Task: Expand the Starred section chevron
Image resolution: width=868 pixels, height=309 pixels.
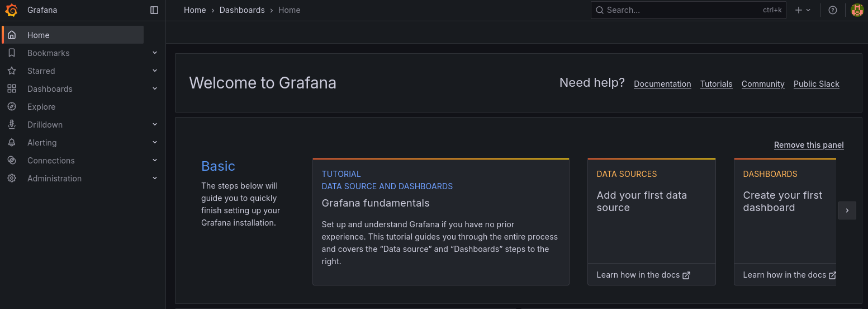Action: tap(155, 71)
